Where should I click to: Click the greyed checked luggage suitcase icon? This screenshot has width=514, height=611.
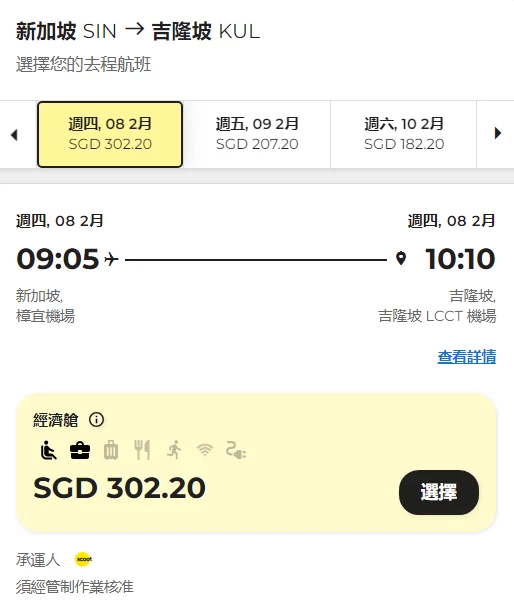[111, 450]
